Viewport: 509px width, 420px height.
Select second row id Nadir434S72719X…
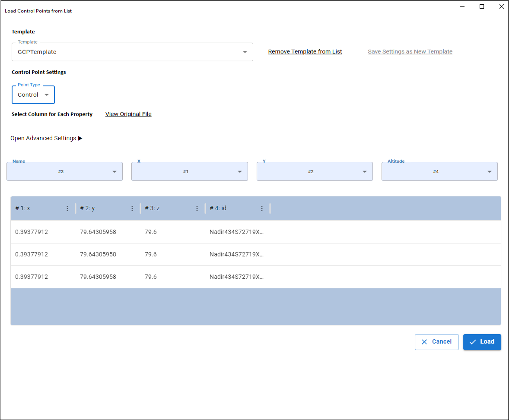coord(237,254)
